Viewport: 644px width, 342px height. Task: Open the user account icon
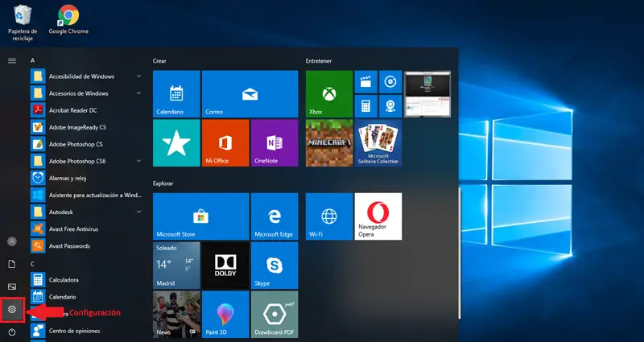pyautogui.click(x=12, y=241)
